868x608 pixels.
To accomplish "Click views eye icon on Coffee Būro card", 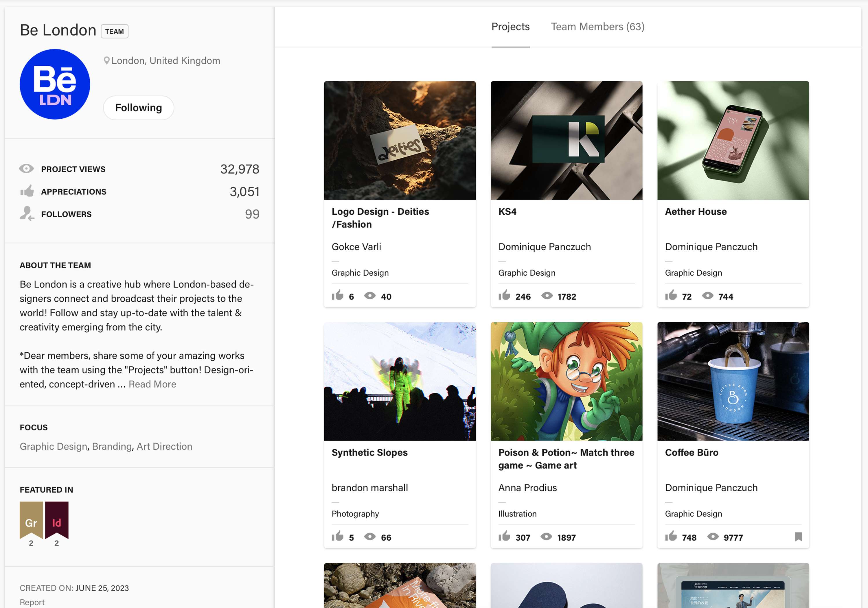I will [x=713, y=537].
